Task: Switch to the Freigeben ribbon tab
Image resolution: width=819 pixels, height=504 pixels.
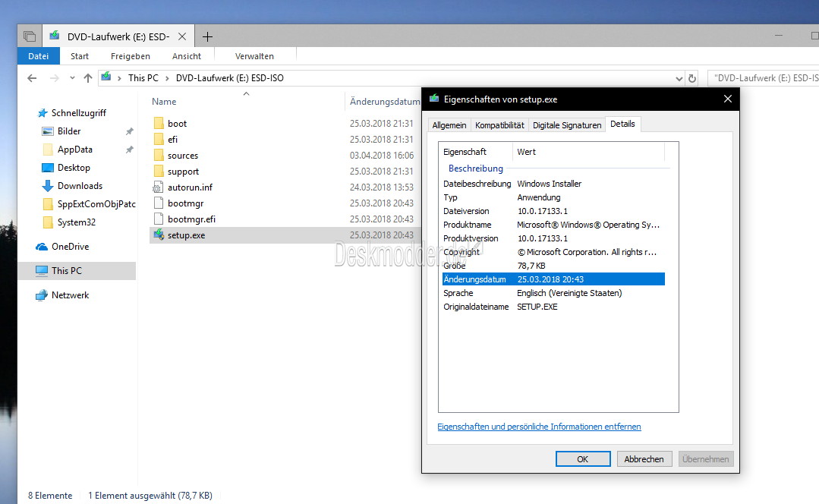Action: tap(130, 56)
